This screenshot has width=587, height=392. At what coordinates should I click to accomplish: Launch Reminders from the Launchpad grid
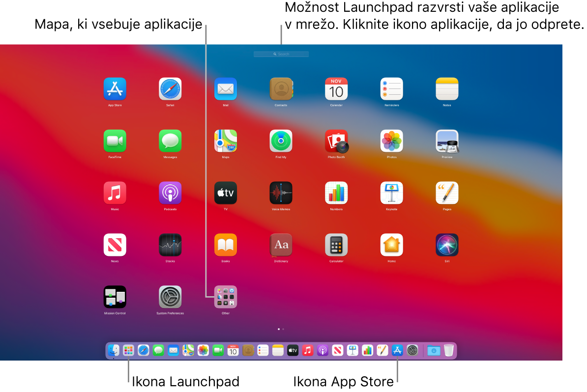point(392,89)
